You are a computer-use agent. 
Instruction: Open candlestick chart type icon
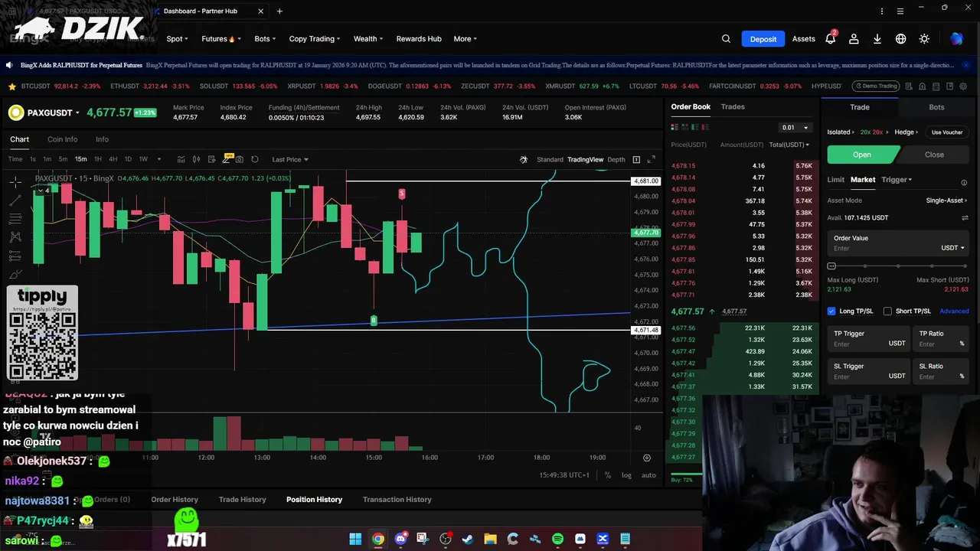pos(196,159)
